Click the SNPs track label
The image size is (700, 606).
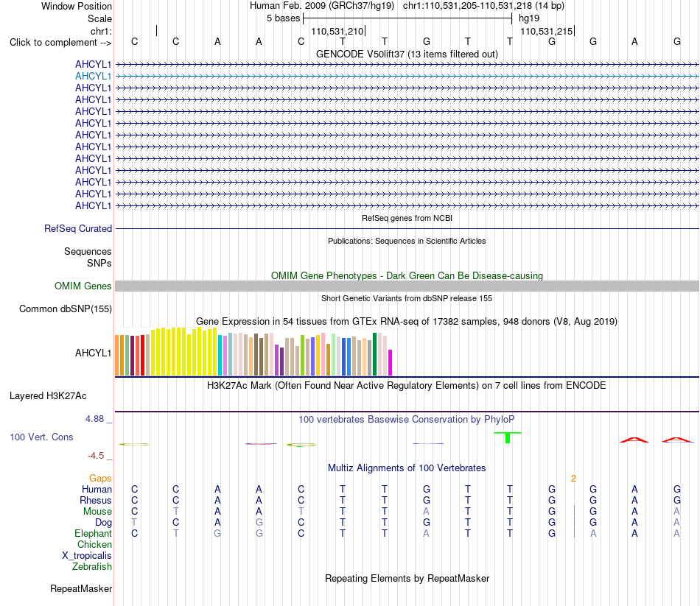[x=99, y=264]
